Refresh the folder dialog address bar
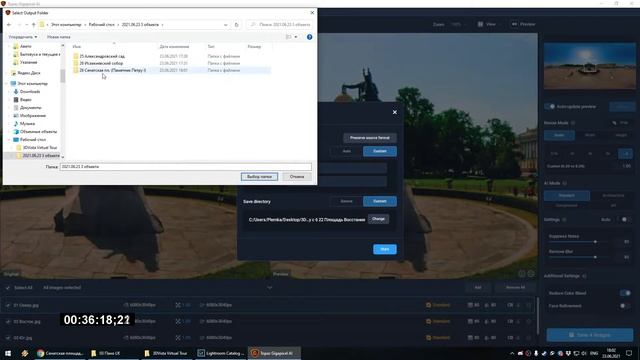This screenshot has width=640, height=360. click(236, 25)
